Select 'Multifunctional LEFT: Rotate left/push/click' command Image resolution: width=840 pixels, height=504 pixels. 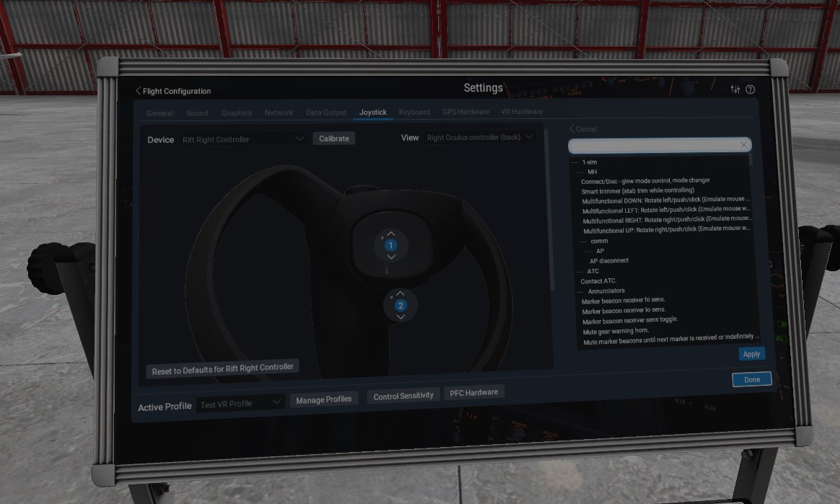(666, 210)
